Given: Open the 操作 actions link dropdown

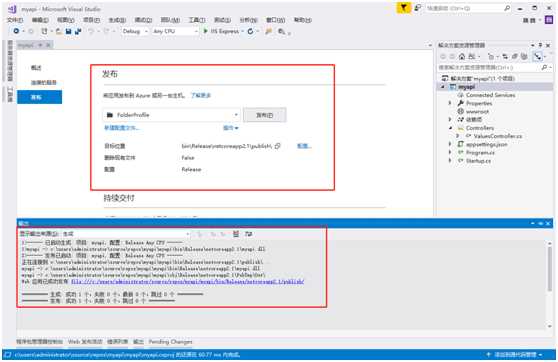Looking at the screenshot, I should click(231, 128).
